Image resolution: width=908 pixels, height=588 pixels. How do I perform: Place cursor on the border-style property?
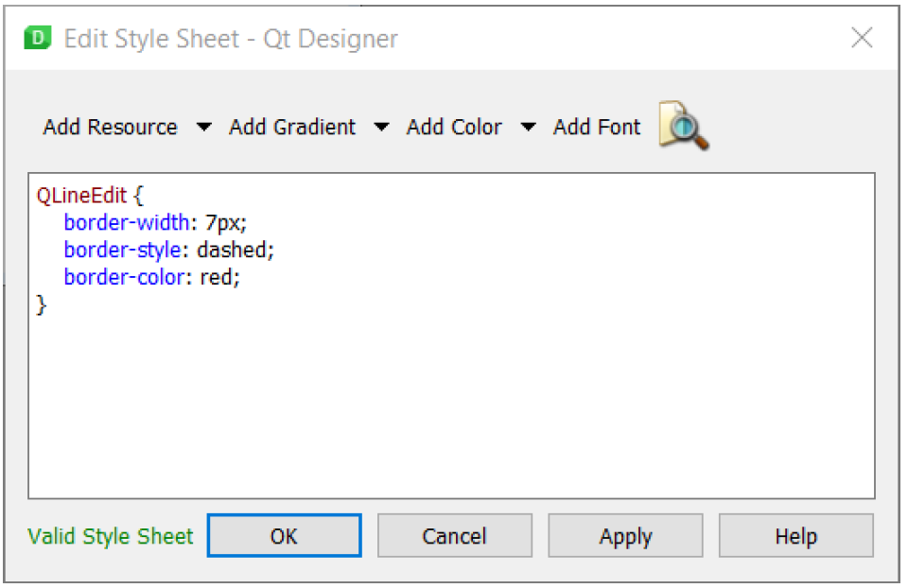123,250
